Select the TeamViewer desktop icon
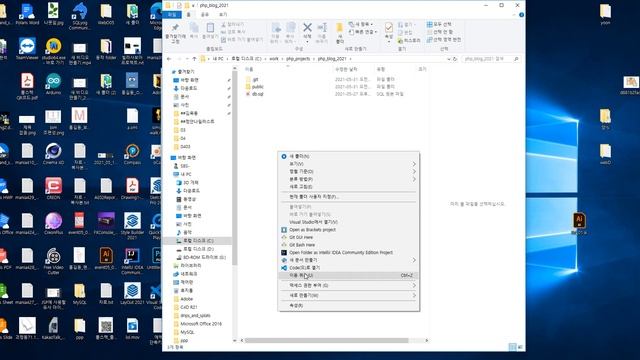The height and width of the screenshot is (360, 640). click(27, 50)
